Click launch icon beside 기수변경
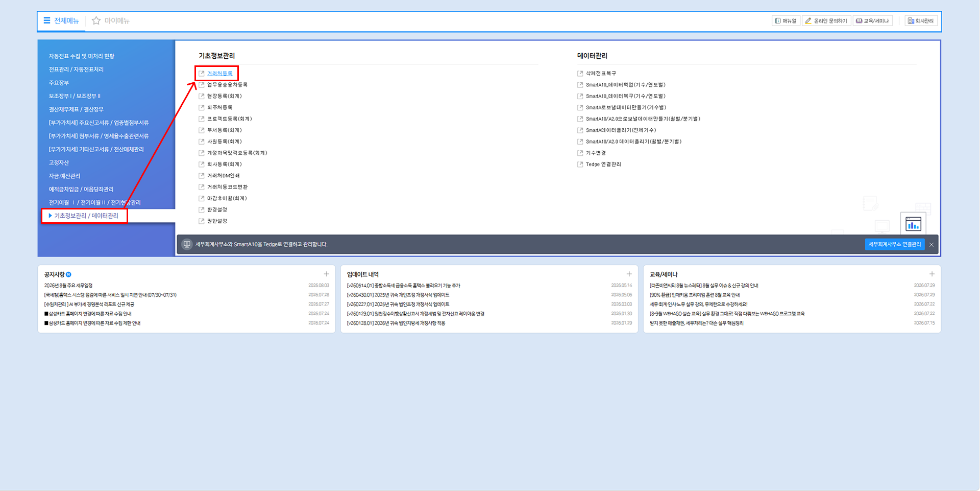980x491 pixels. (x=580, y=153)
